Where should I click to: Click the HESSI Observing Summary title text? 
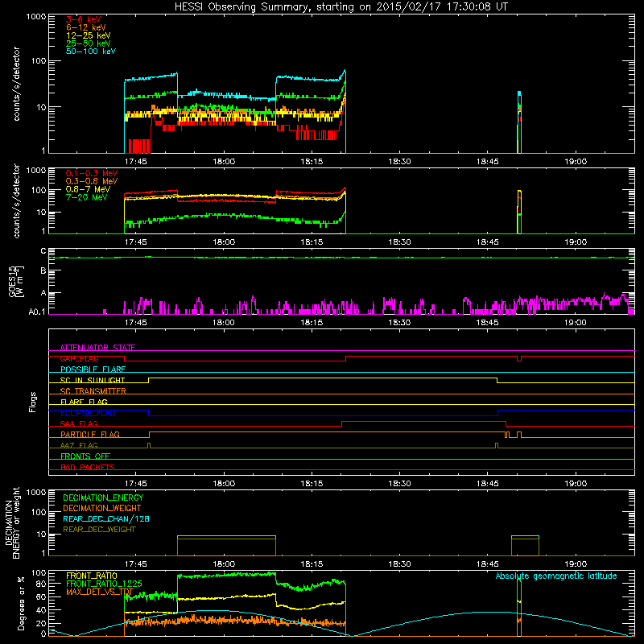[341, 7]
